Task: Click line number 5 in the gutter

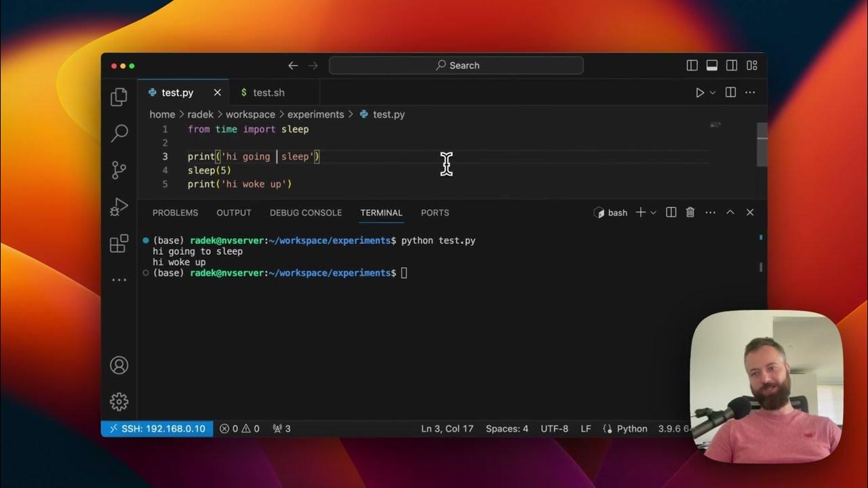Action: tap(165, 184)
